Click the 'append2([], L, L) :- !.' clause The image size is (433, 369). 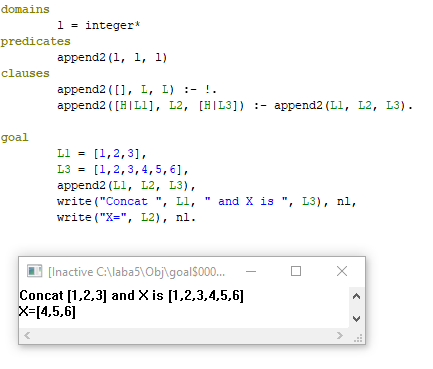tap(137, 89)
